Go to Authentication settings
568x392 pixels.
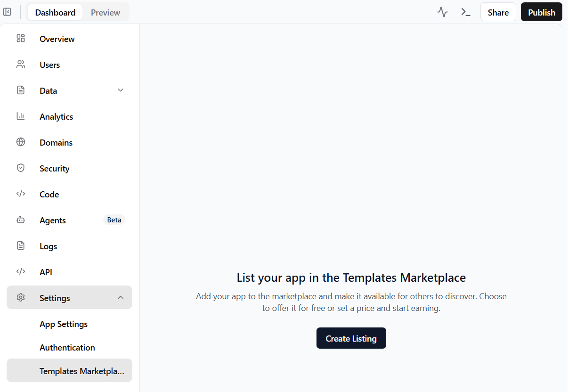click(x=67, y=347)
